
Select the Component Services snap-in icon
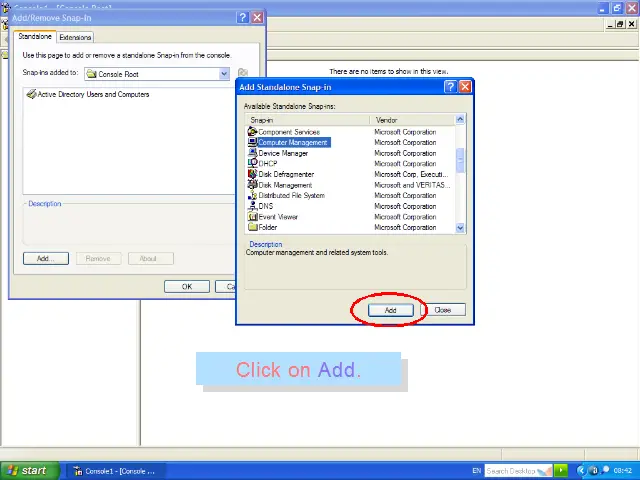click(252, 132)
